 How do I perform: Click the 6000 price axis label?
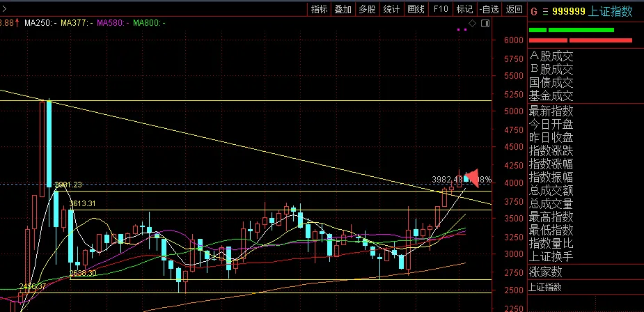click(x=513, y=40)
